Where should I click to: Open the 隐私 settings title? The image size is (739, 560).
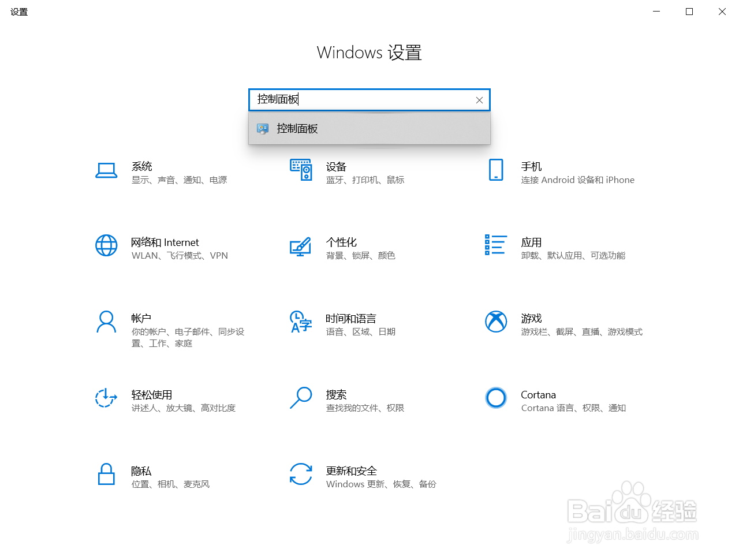(141, 471)
